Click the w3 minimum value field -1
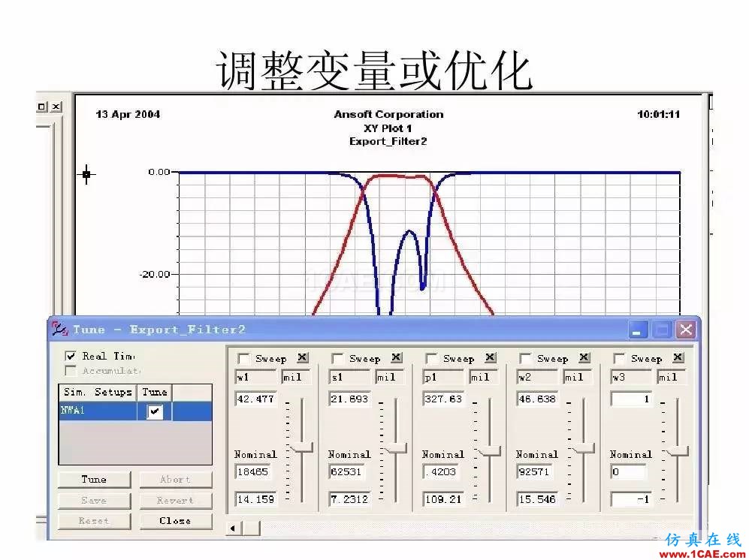Screen dimensions: 749x560 tap(632, 499)
